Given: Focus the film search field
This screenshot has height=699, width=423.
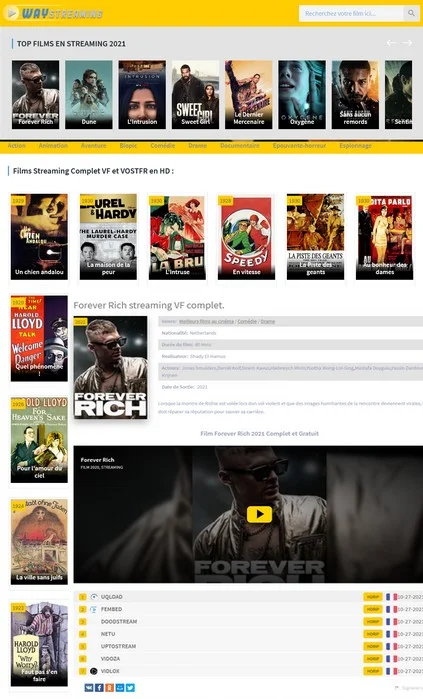Looking at the screenshot, I should [352, 13].
